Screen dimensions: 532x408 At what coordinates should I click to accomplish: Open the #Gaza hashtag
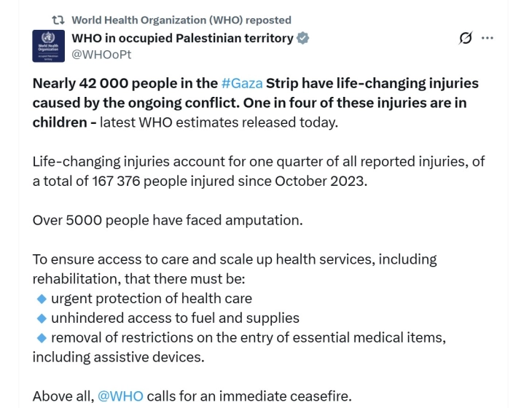pyautogui.click(x=241, y=83)
